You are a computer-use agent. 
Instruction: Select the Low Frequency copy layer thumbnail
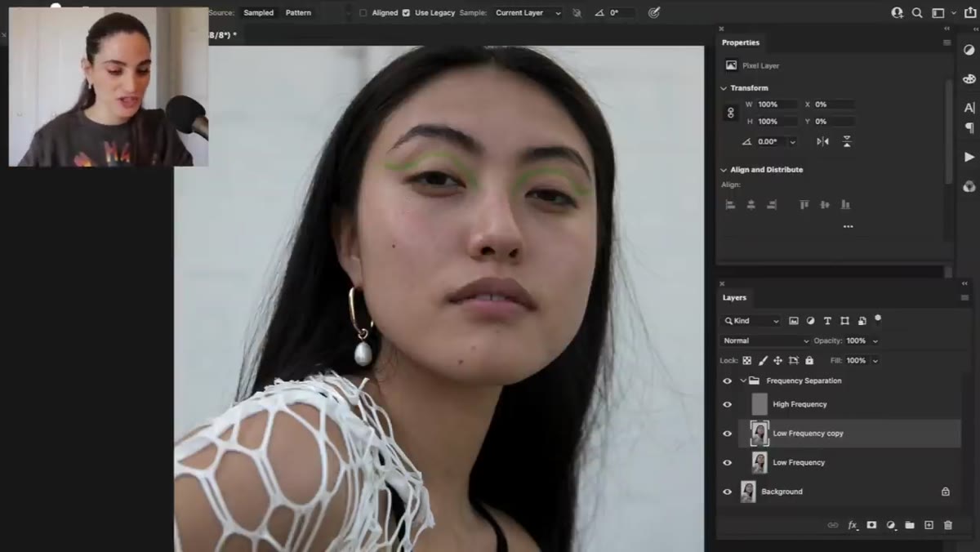[759, 434]
